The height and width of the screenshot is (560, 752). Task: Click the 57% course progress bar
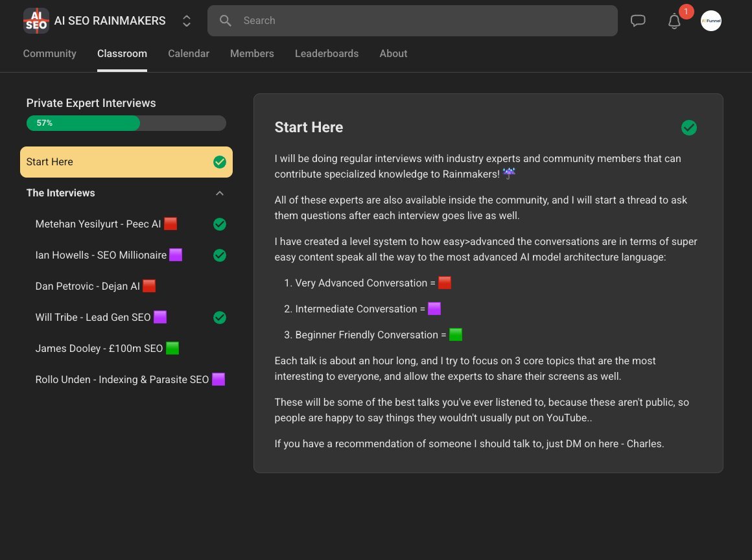126,123
